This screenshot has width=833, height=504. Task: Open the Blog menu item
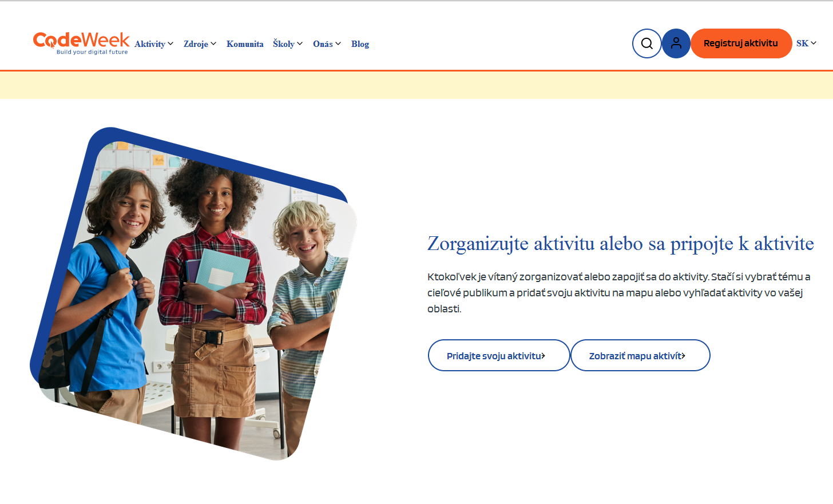360,44
